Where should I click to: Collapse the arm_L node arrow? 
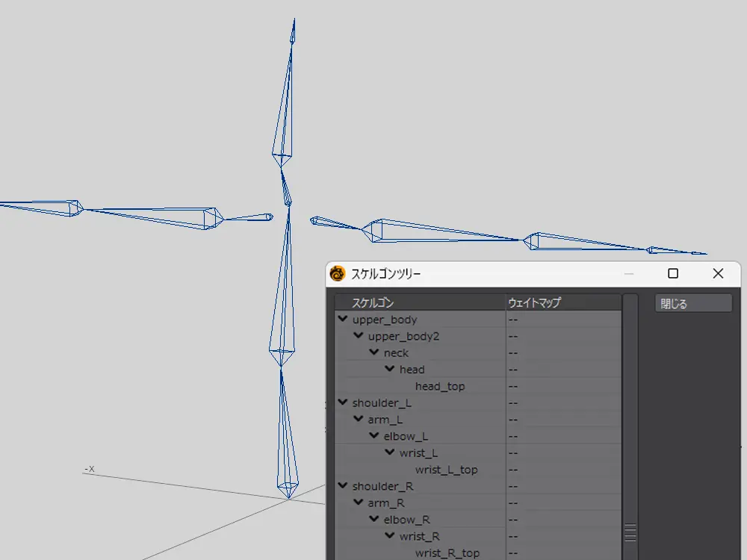click(x=359, y=419)
